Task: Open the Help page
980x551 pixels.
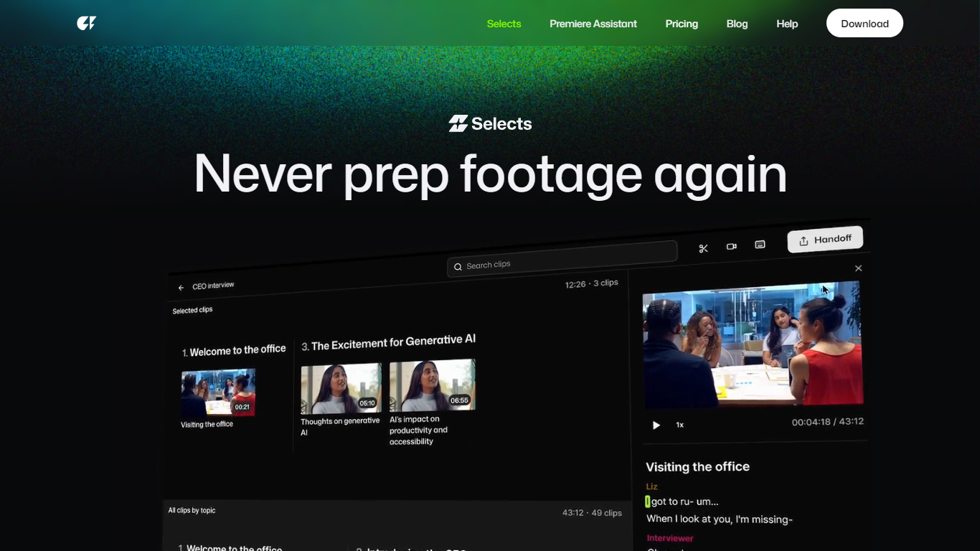Action: click(786, 24)
